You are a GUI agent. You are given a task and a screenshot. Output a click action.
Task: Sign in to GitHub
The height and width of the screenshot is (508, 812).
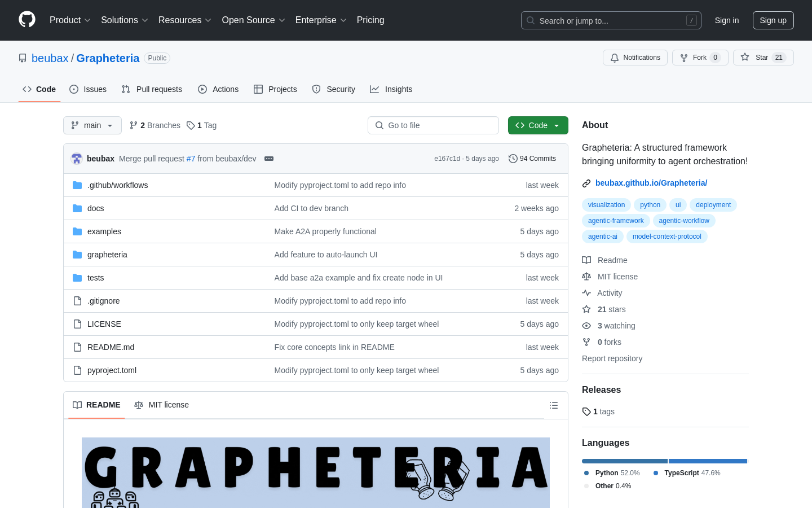tap(727, 20)
